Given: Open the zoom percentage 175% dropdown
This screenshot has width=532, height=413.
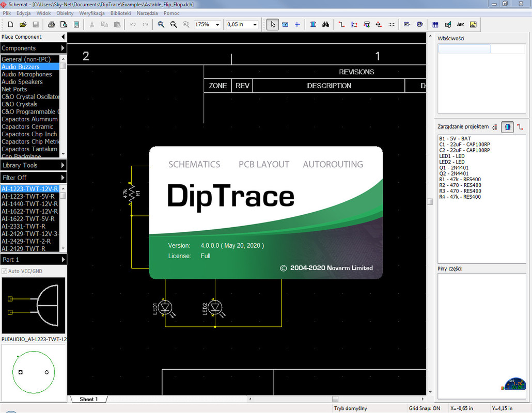Looking at the screenshot, I should (x=217, y=24).
